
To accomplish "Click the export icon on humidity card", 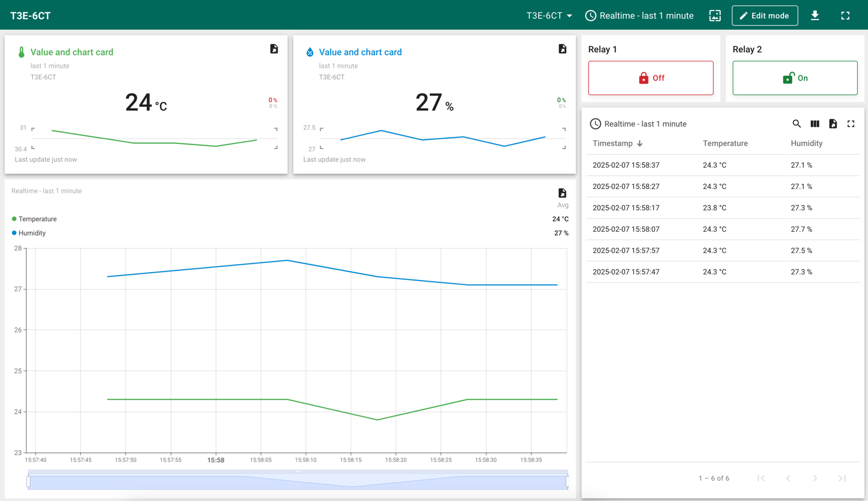I will coord(562,49).
